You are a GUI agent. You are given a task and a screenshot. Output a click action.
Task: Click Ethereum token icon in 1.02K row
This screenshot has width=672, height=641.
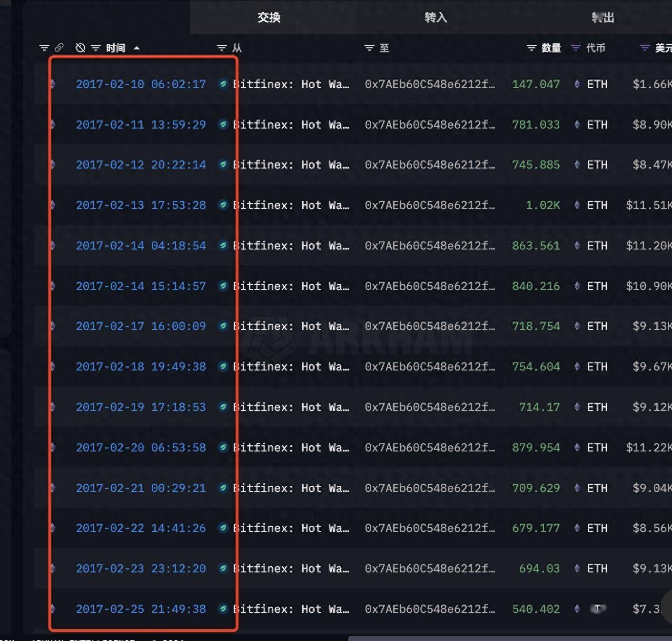577,205
